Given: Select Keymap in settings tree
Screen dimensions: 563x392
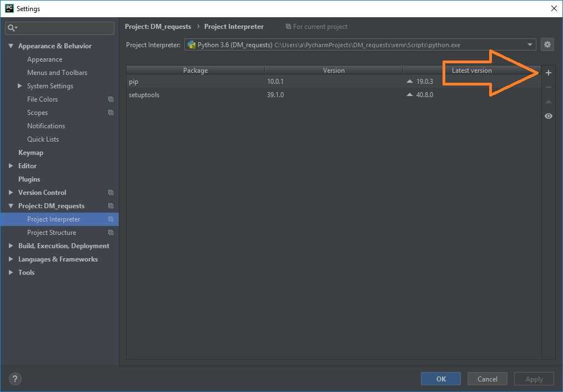Looking at the screenshot, I should tap(31, 153).
